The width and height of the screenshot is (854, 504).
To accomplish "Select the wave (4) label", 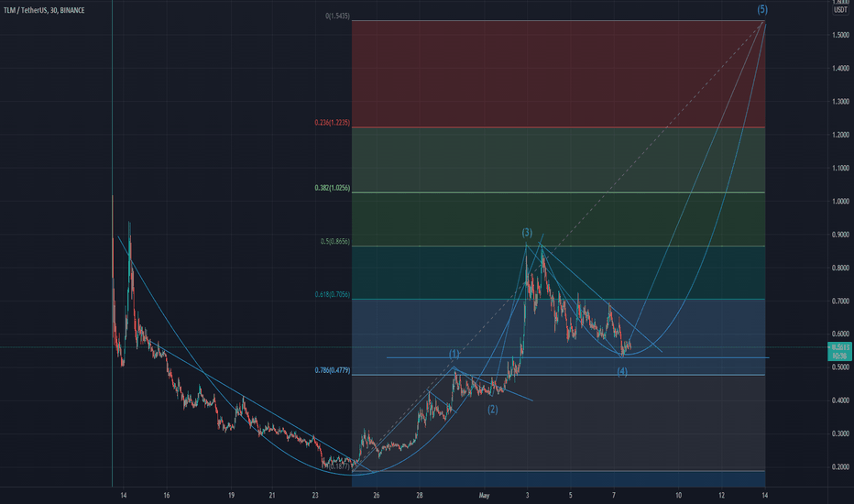I will click(x=622, y=372).
